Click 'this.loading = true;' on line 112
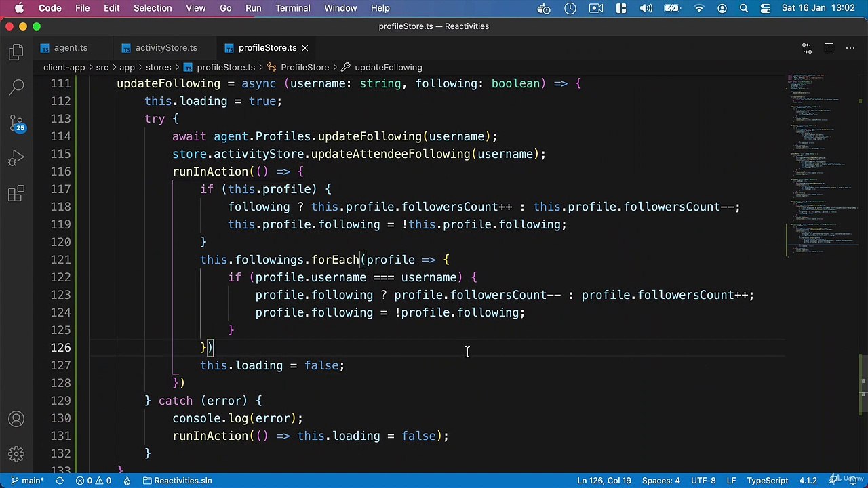 point(213,101)
